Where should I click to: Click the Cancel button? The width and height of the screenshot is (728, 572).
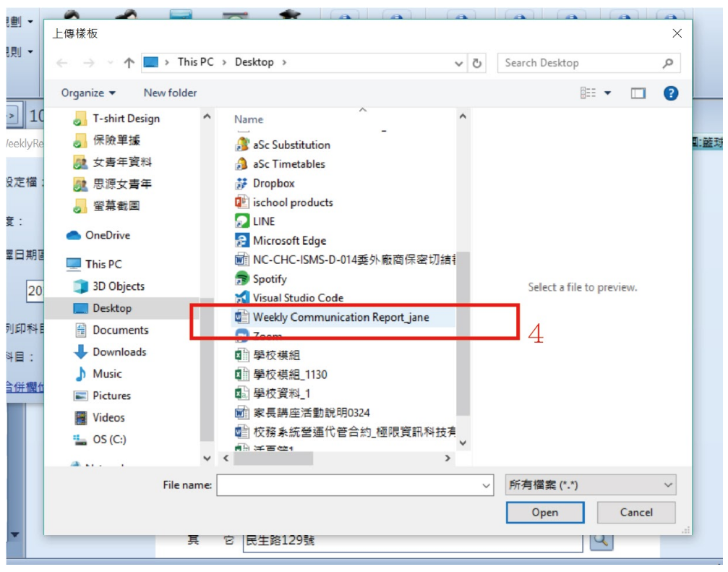[x=635, y=512]
